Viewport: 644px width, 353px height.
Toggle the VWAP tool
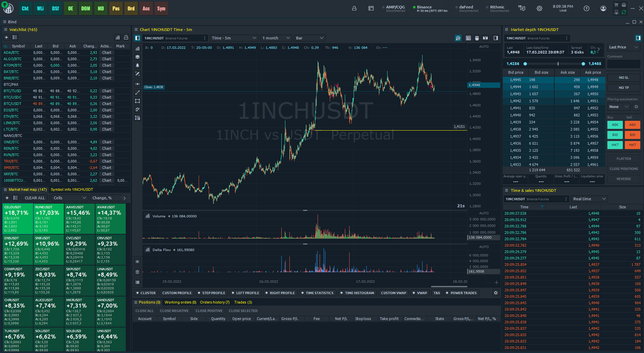pyautogui.click(x=419, y=293)
